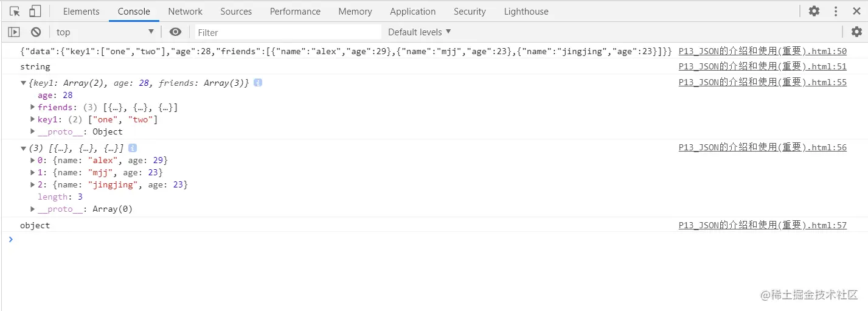Switch to the Network tab
868x311 pixels.
pos(186,11)
